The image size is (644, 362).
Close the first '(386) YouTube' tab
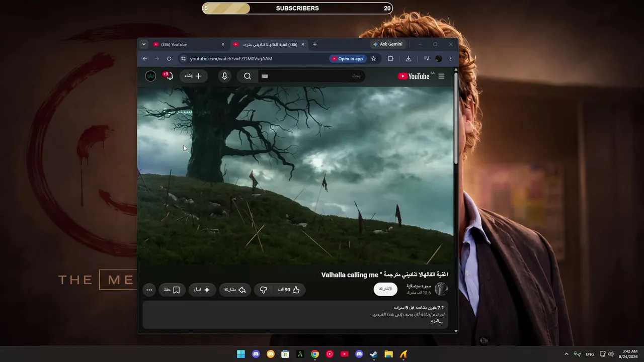pyautogui.click(x=223, y=44)
